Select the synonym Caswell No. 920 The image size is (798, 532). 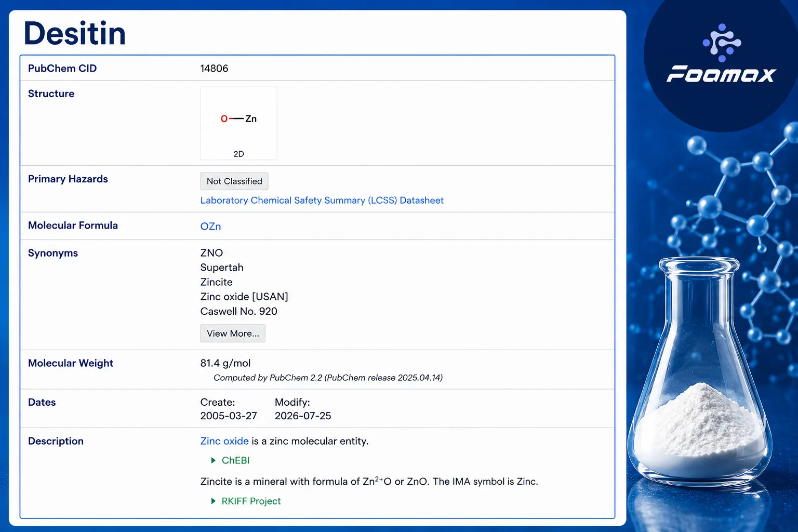coord(239,311)
